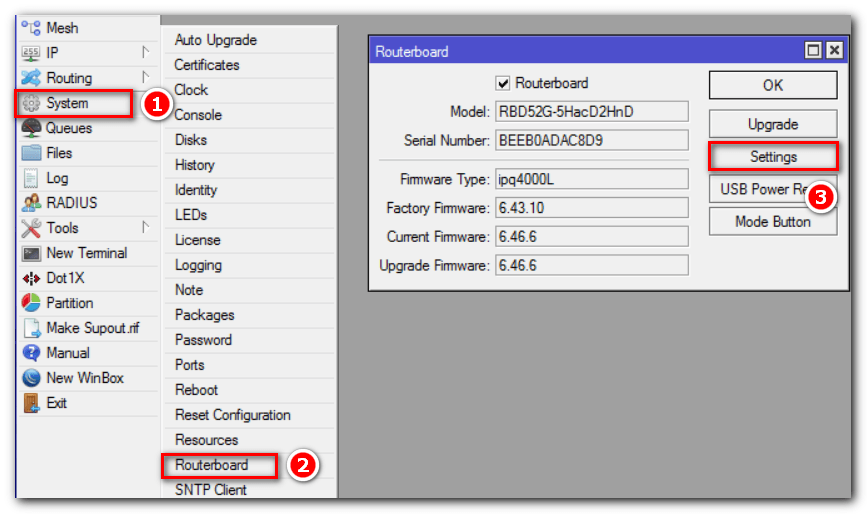Choose Reboot in System submenu
867x514 pixels.
click(250, 390)
